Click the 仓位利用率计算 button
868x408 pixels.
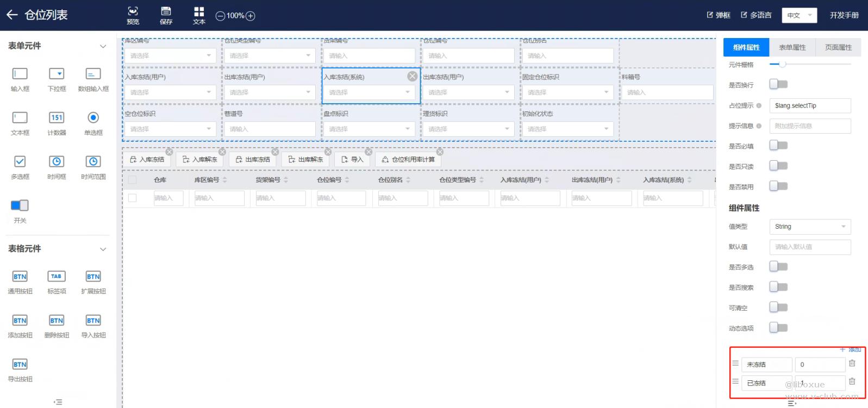408,160
